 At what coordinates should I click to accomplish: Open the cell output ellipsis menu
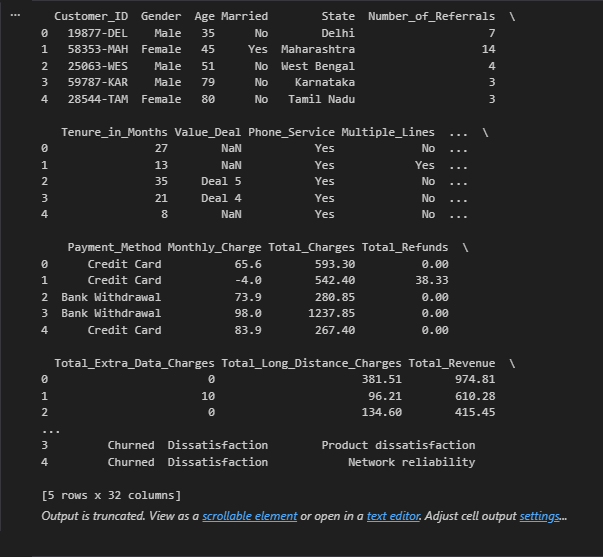pyautogui.click(x=15, y=16)
